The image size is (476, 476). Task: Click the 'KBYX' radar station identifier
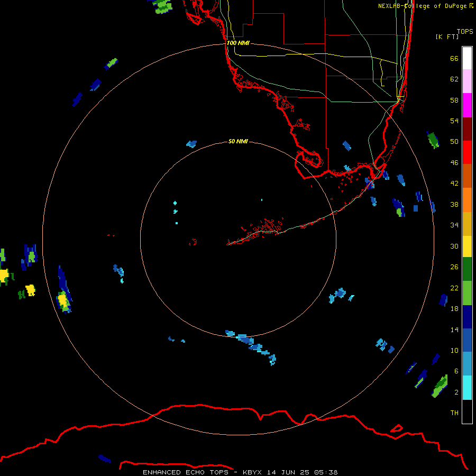[x=253, y=472]
